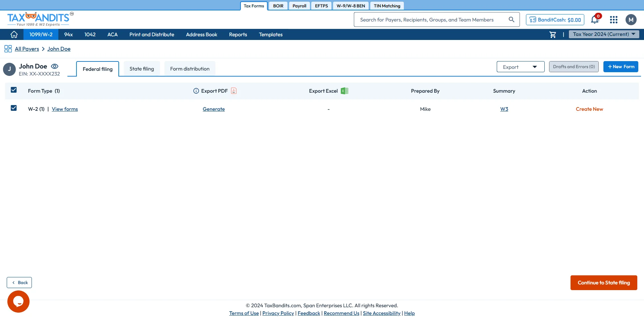Click the Excel icon beside Export Excel

[x=344, y=91]
